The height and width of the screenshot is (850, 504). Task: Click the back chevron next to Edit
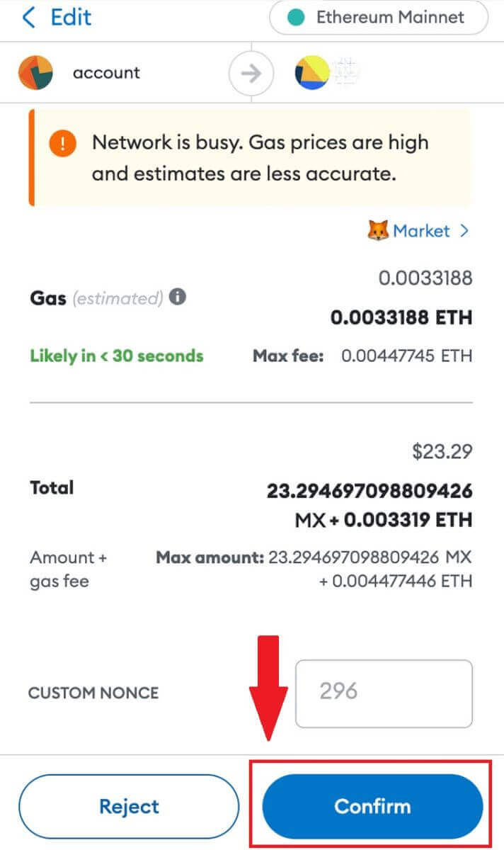(x=26, y=18)
